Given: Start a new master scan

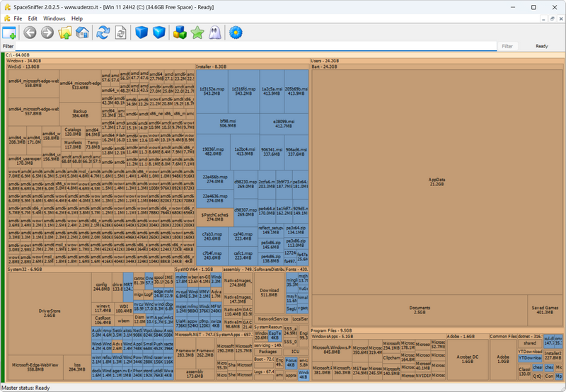Looking at the screenshot, I should pyautogui.click(x=103, y=33).
